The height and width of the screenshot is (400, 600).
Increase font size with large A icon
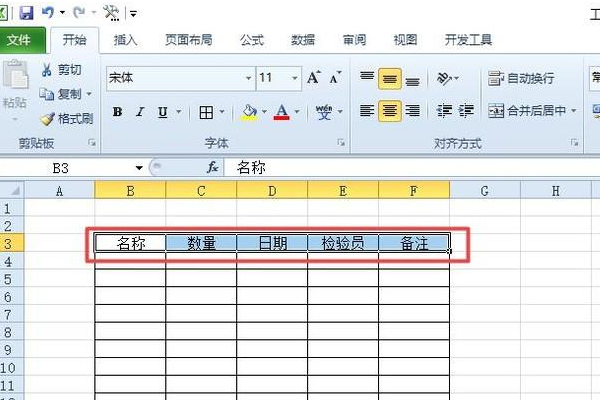pos(314,78)
